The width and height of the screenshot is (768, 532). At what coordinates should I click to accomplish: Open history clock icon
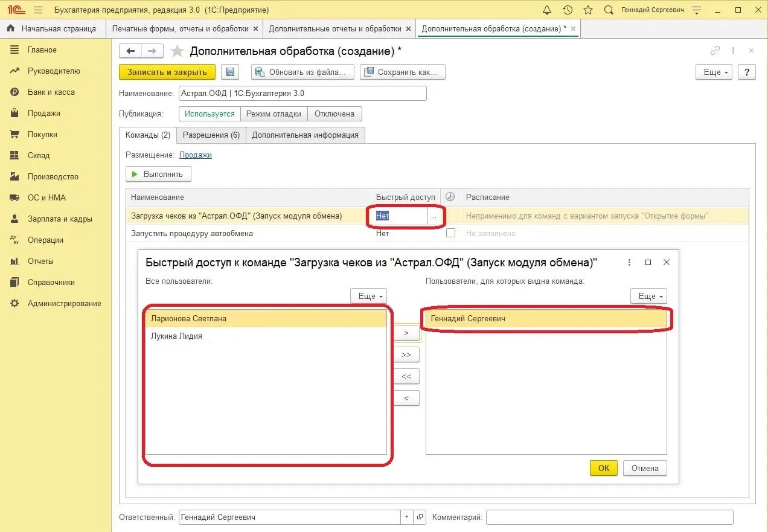point(568,10)
